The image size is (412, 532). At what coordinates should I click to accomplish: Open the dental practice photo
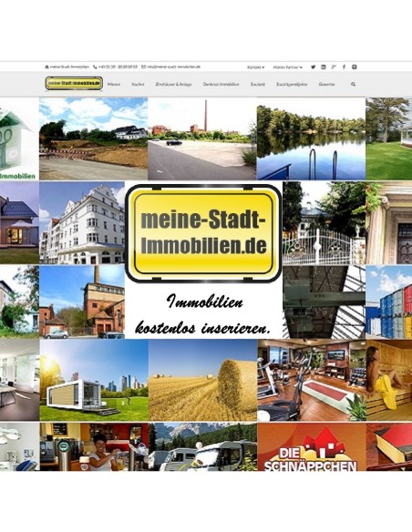point(20,446)
